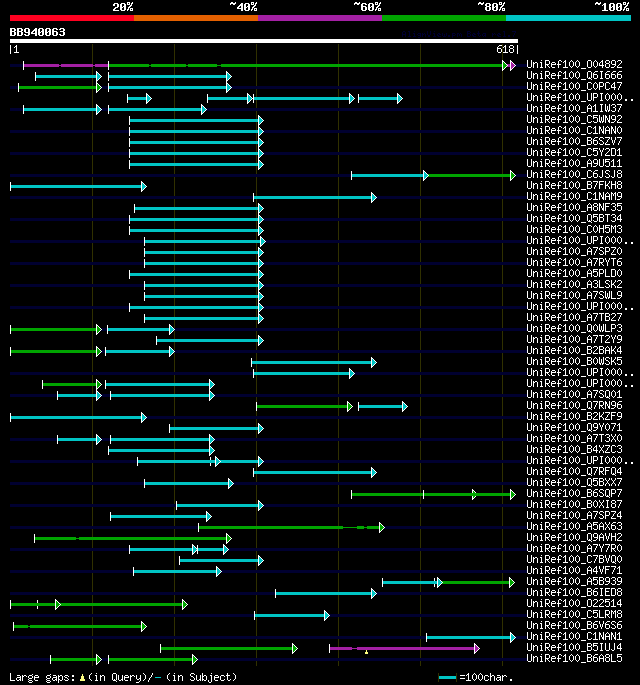The image size is (640, 685).
Task: Click the cyan =100char scale swatch
Action: point(447,677)
